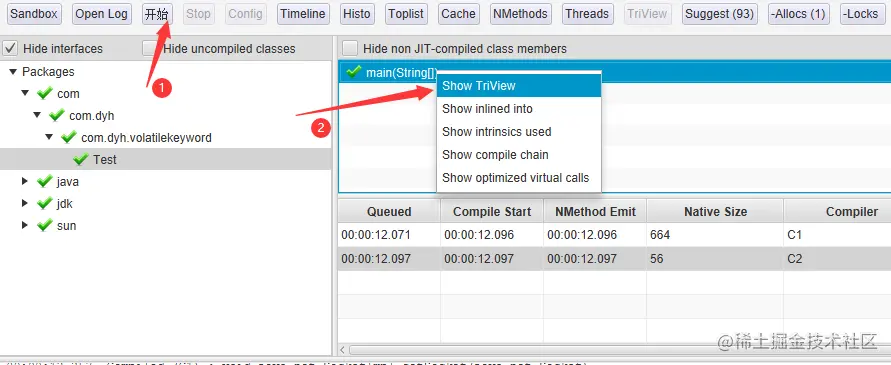Collapse the com package node

click(x=25, y=93)
